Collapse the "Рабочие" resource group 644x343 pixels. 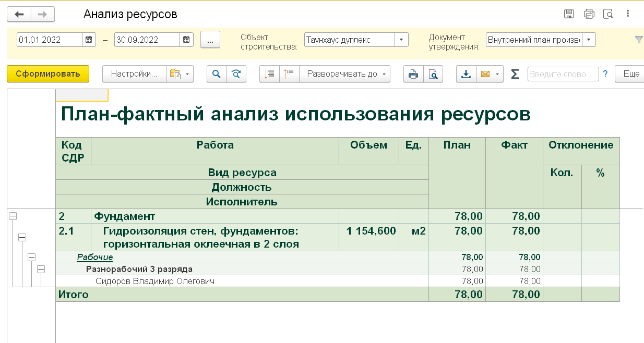click(31, 257)
